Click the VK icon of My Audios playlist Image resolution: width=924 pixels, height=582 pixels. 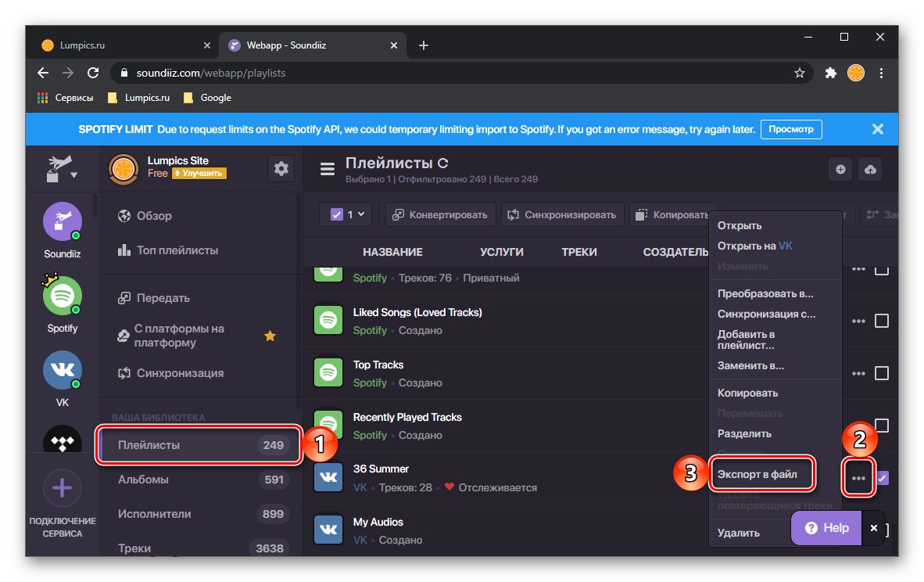click(x=328, y=529)
